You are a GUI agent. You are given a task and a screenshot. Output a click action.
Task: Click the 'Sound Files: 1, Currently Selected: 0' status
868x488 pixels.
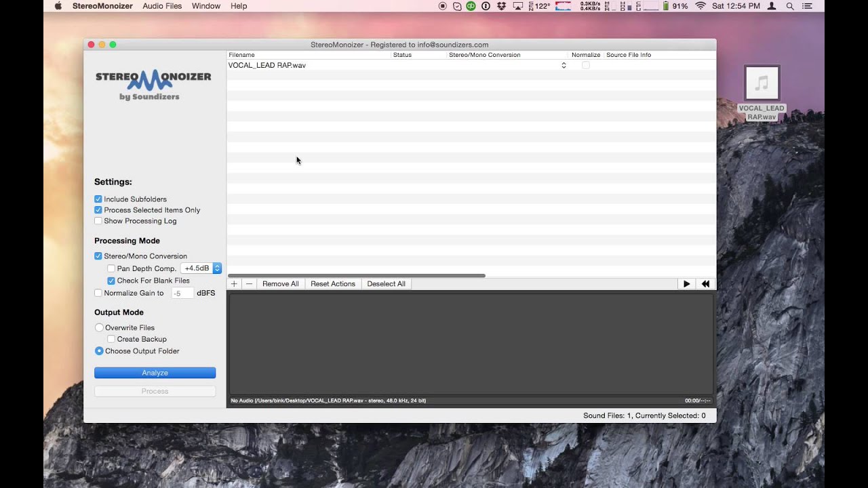pos(644,415)
